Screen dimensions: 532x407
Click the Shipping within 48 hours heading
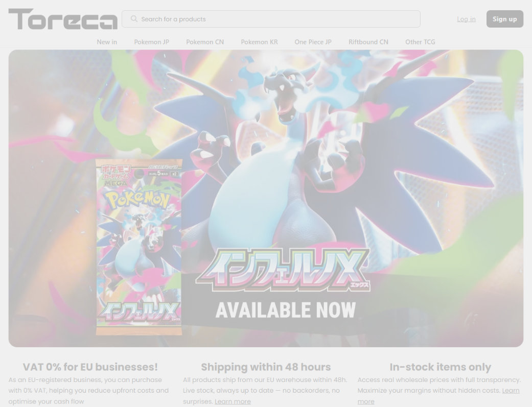click(x=266, y=367)
